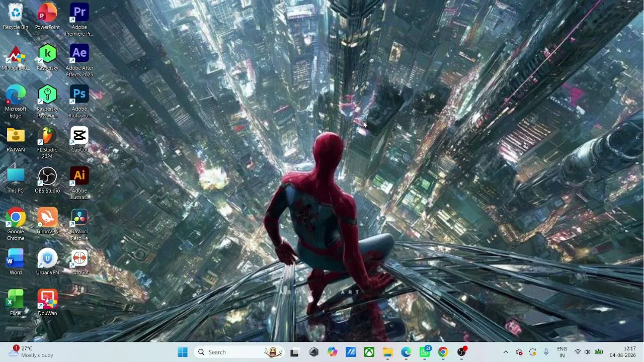Open the Windows Start menu
The width and height of the screenshot is (644, 362).
183,352
